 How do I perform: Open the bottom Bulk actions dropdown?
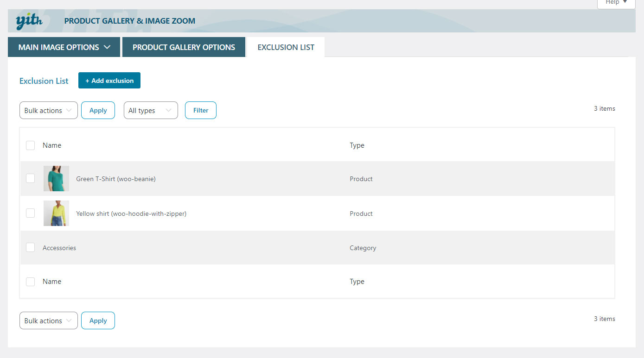tap(48, 320)
